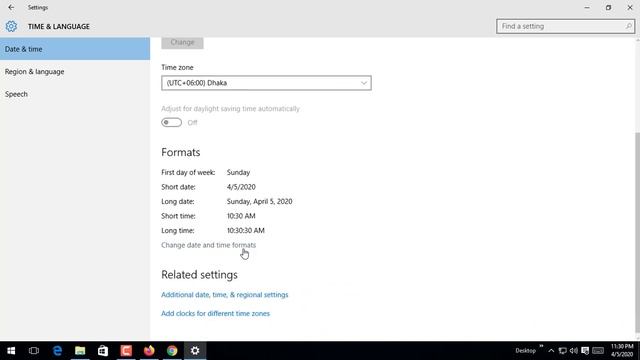The image size is (640, 360).
Task: Click the touch keyboard tray icon
Action: 598,351
